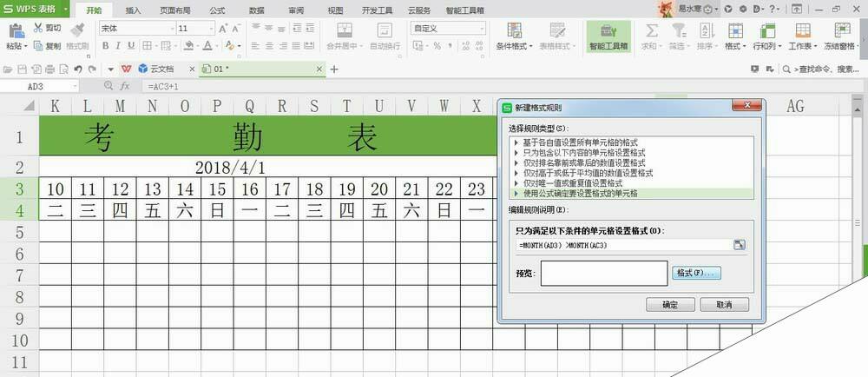Decrease font size with the smaller A icon
The width and height of the screenshot is (868, 377).
(x=236, y=29)
